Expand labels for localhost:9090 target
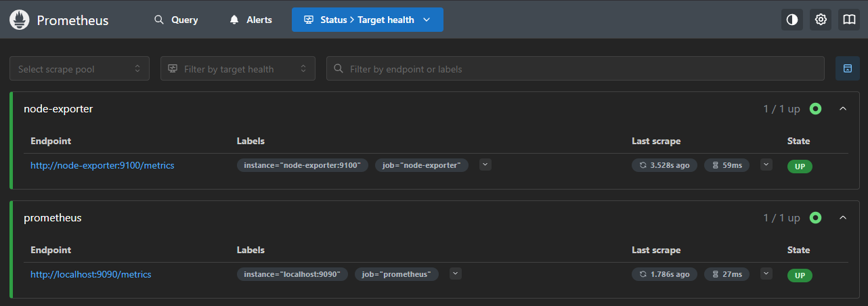 [x=456, y=274]
